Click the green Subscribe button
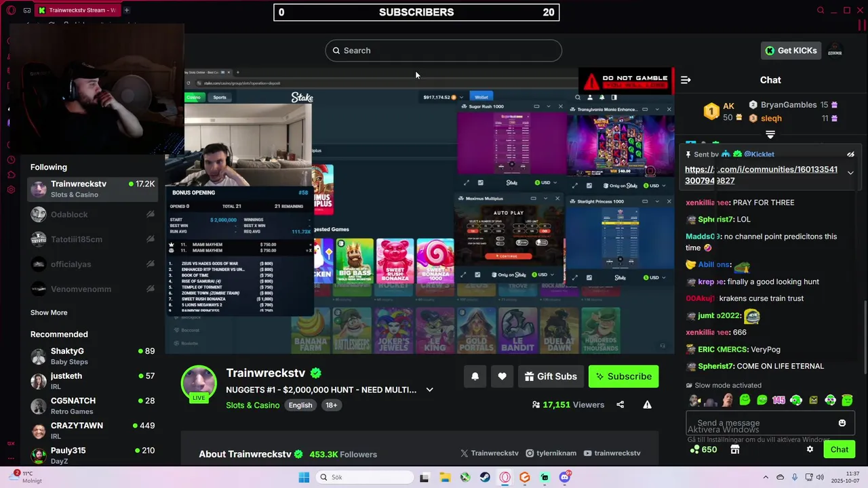 point(623,376)
